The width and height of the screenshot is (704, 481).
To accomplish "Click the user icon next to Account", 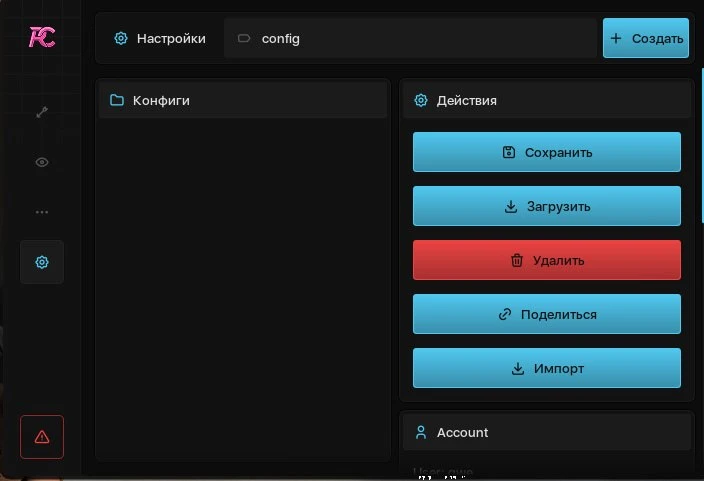I will tap(421, 432).
